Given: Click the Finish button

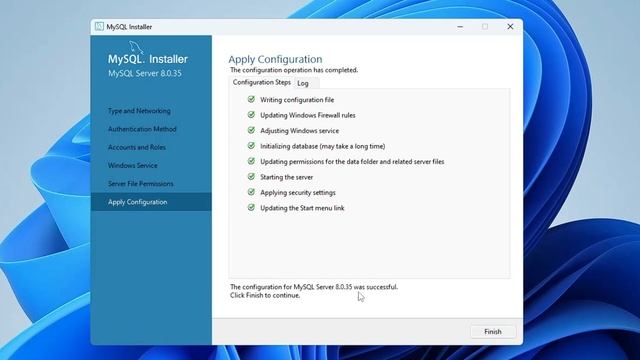Looking at the screenshot, I should pos(493,331).
